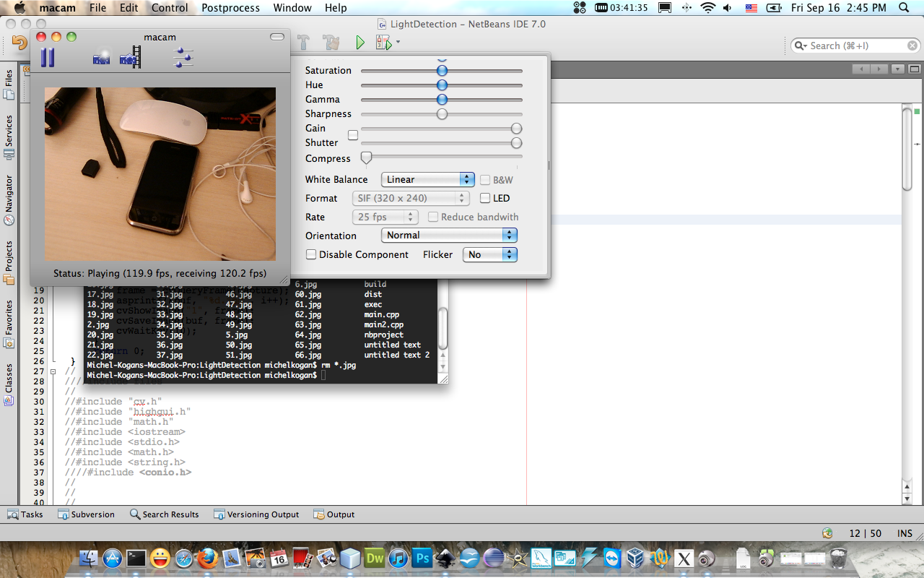
Task: Open the Edit menu
Action: tap(128, 8)
